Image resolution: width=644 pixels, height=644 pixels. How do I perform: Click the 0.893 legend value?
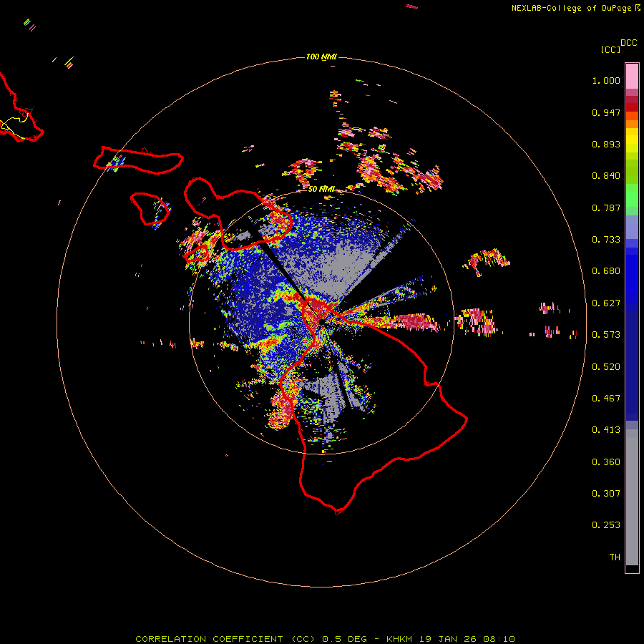click(606, 144)
